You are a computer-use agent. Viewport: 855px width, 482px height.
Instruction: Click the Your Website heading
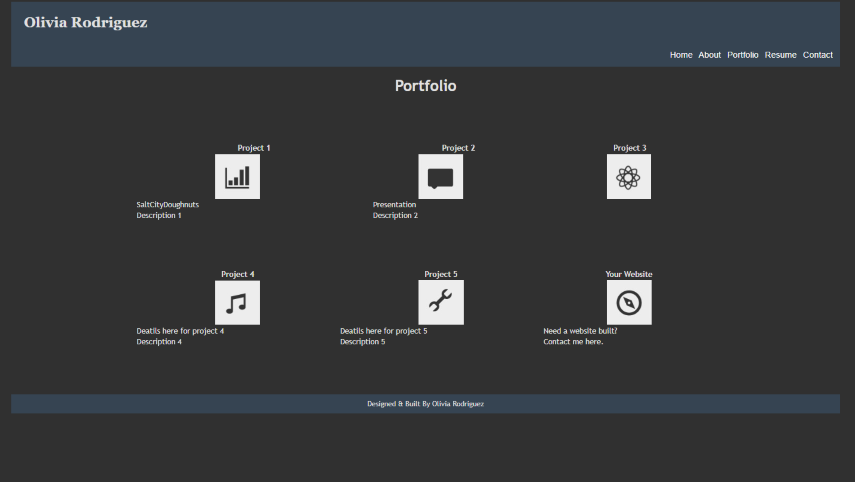(629, 274)
